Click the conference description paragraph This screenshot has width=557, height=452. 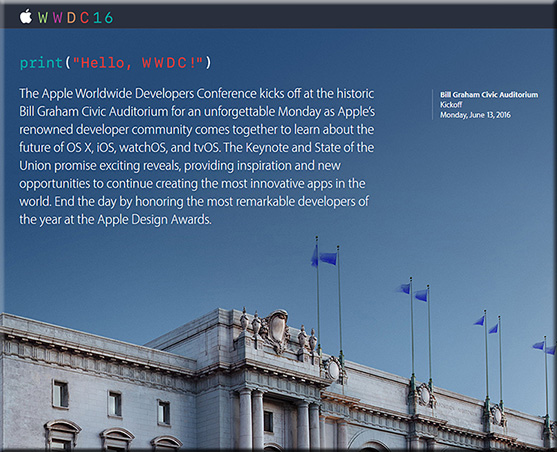click(x=197, y=156)
